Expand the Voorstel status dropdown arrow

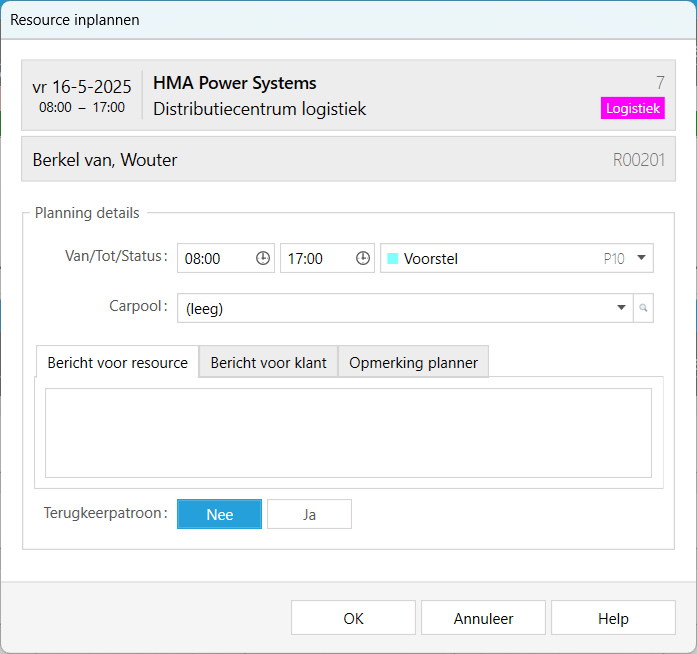coord(641,258)
